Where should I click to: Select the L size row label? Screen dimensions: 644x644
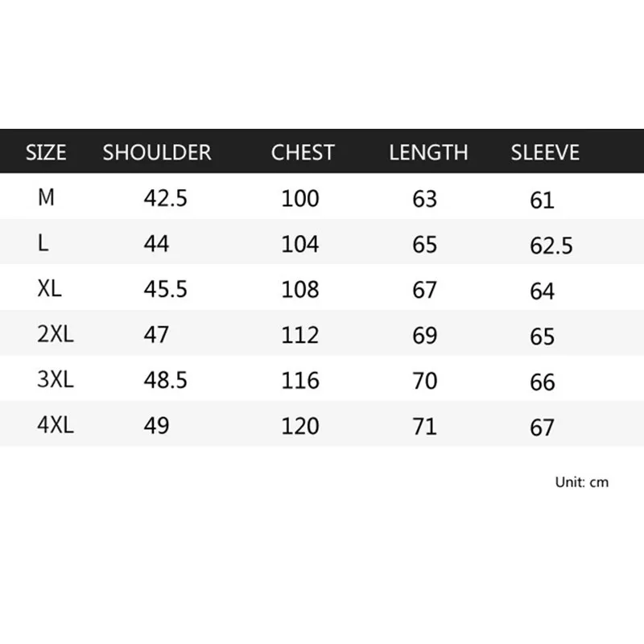point(43,243)
